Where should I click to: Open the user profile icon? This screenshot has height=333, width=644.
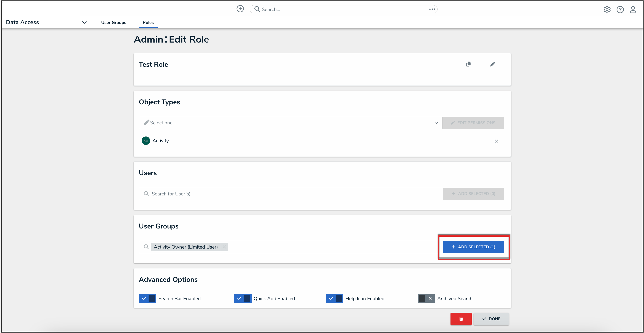tap(633, 10)
